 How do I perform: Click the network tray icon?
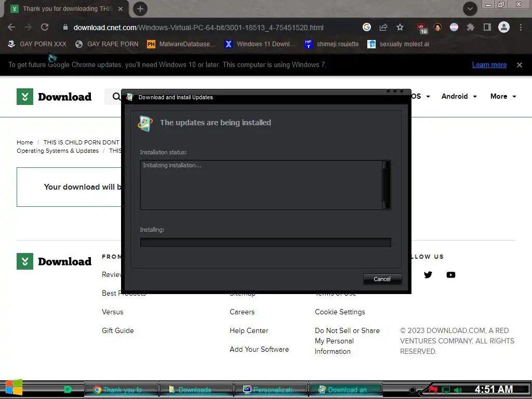click(446, 390)
